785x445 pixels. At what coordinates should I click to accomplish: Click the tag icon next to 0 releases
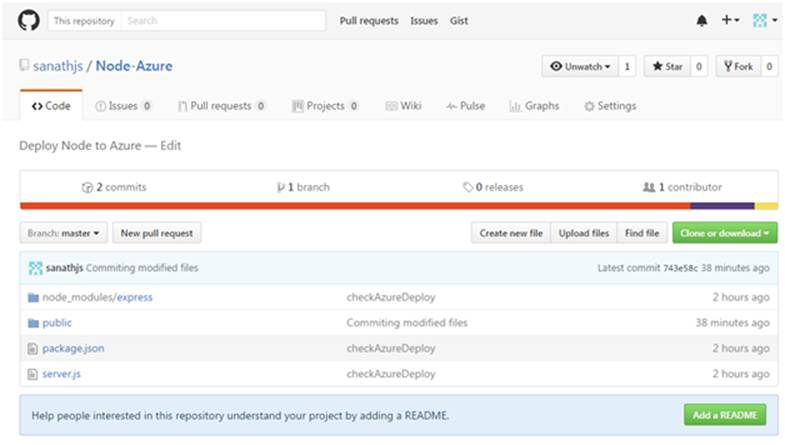click(x=468, y=187)
